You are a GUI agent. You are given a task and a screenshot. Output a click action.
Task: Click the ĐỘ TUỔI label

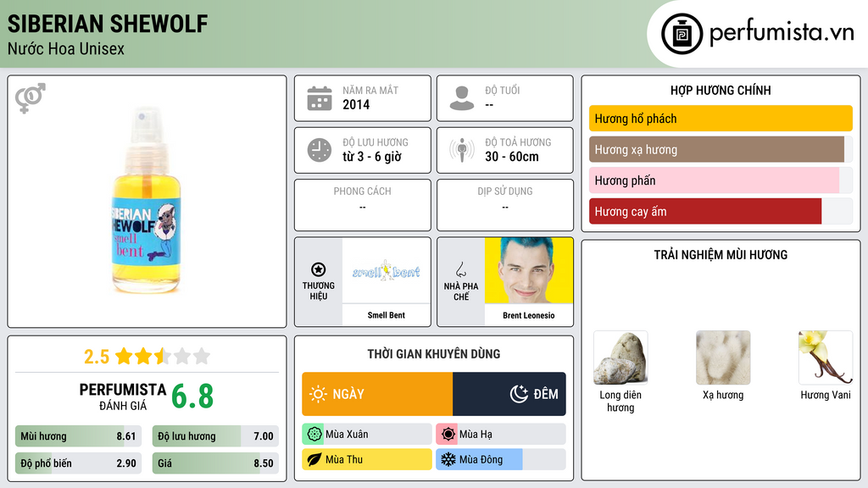(x=503, y=90)
